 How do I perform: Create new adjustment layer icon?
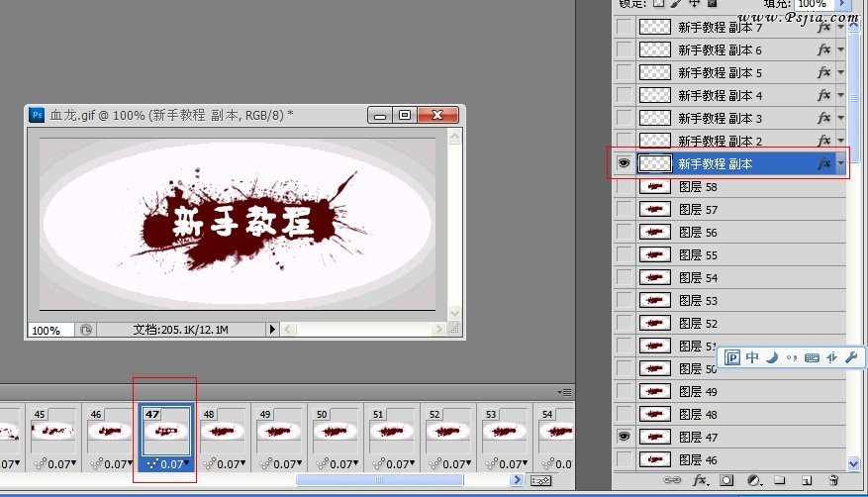pos(754,480)
